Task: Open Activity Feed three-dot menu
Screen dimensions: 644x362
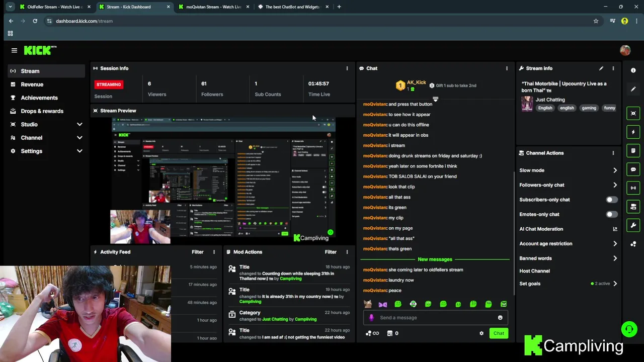Action: click(x=214, y=252)
